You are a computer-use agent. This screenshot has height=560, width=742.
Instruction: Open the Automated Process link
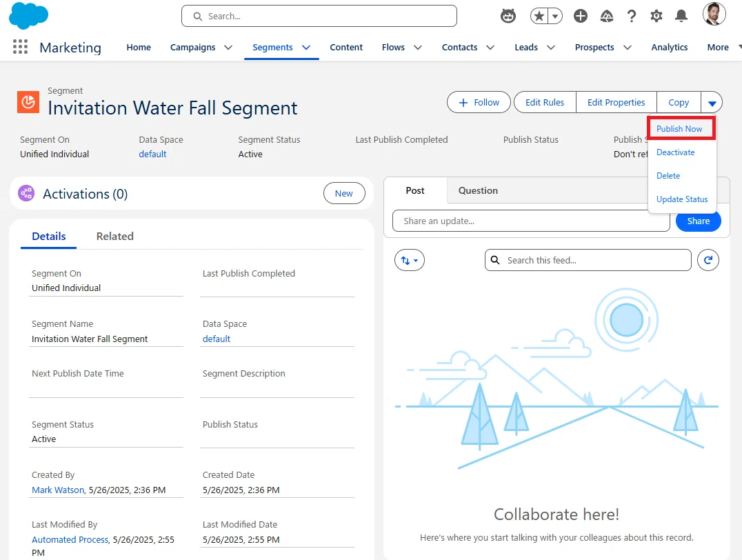[x=70, y=539]
